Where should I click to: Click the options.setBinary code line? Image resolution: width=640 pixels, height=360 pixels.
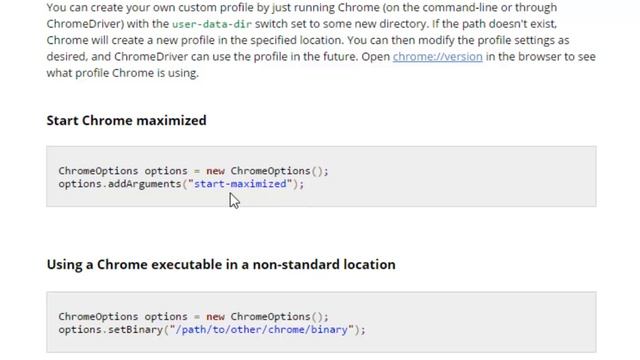[x=212, y=330]
